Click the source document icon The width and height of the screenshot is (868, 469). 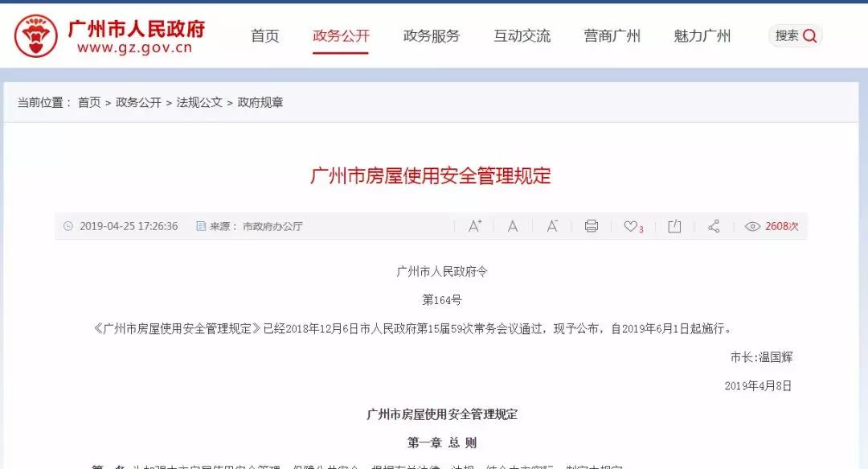coord(201,226)
